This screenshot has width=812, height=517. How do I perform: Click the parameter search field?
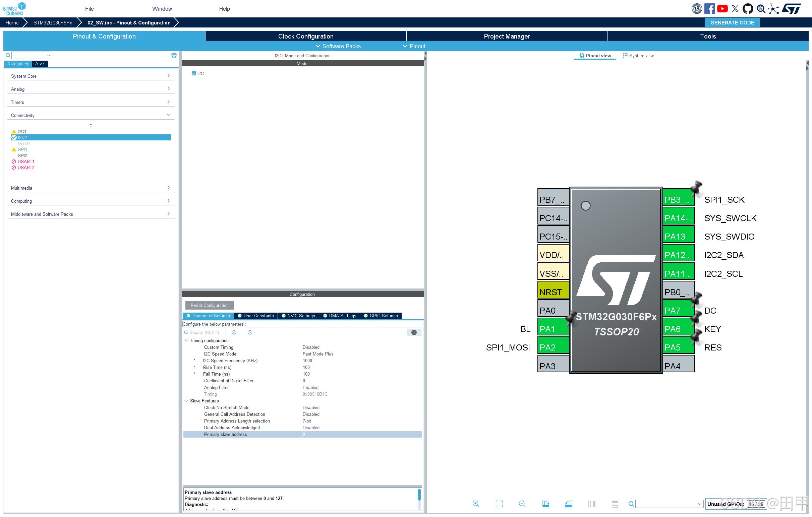click(x=207, y=332)
